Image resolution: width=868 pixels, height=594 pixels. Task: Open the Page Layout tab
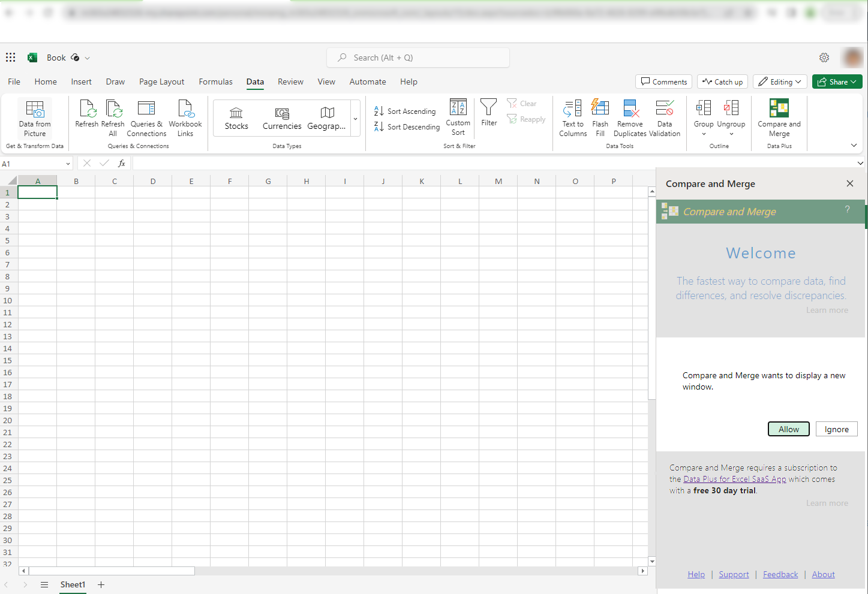tap(161, 82)
